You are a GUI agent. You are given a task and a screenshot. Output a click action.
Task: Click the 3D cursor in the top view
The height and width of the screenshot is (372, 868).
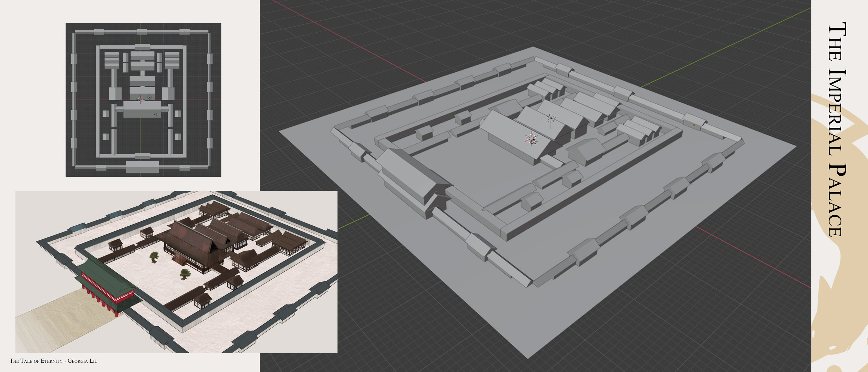[140, 100]
